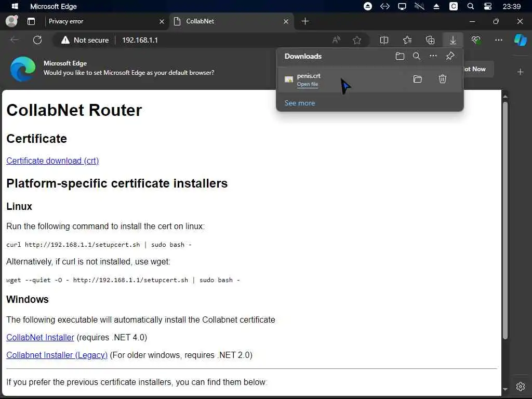This screenshot has width=532, height=399.
Task: Click the page vertical scrollbar thumb
Action: 505,220
